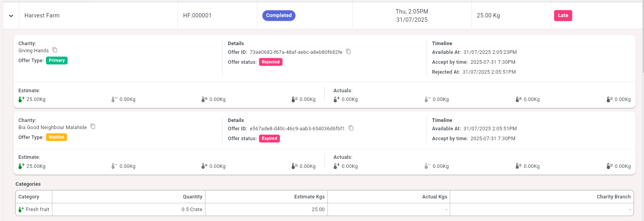The width and height of the screenshot is (644, 221).
Task: Click the Estimate Kgs column header
Action: tap(309, 197)
